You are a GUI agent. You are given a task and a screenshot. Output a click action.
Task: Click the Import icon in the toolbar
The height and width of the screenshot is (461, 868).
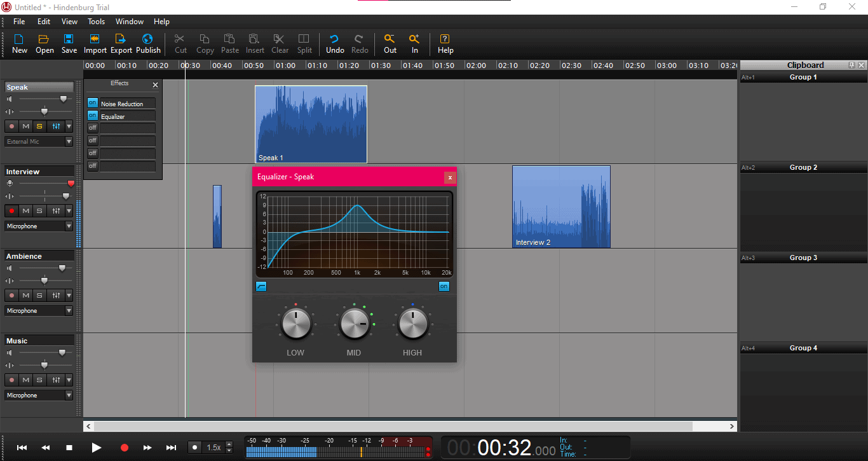95,43
